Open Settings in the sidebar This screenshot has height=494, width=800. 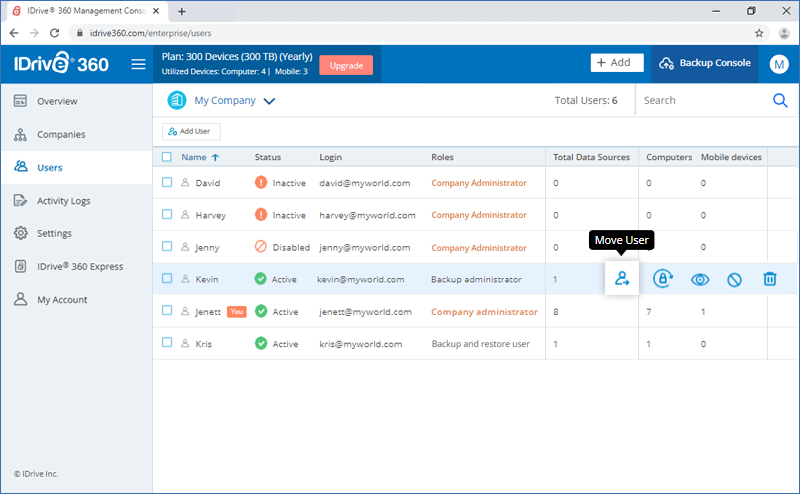pos(77,233)
